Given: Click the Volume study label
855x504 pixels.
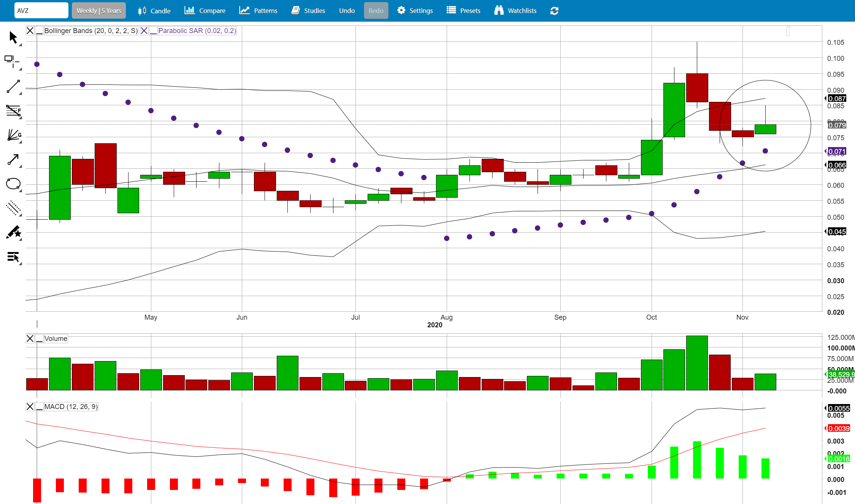Looking at the screenshot, I should 56,339.
